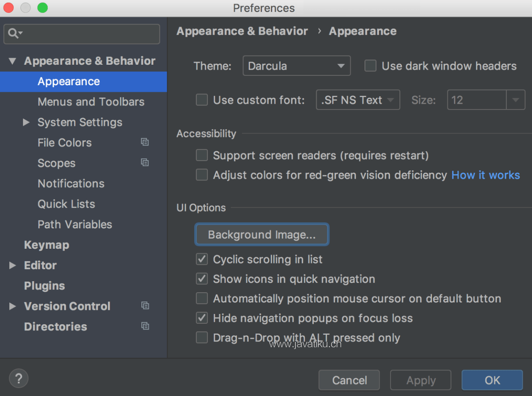Image resolution: width=532 pixels, height=396 pixels.
Task: Click the Version Control tree label
Action: click(x=67, y=306)
